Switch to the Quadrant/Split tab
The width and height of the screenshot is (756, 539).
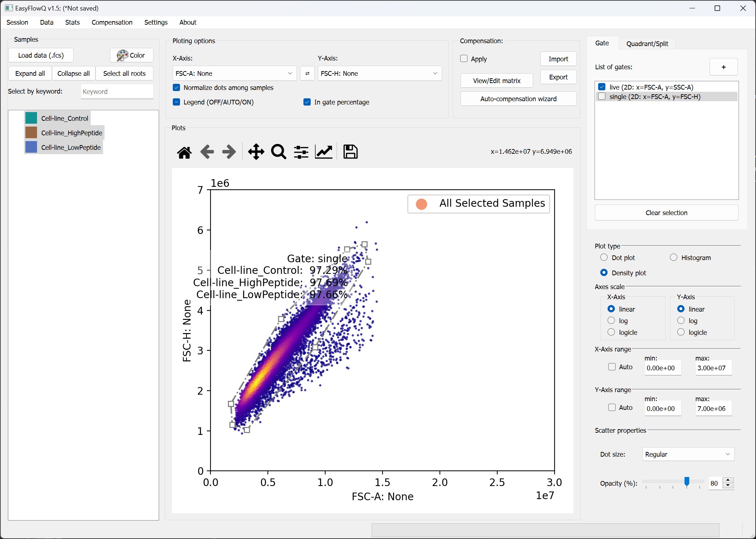point(647,44)
